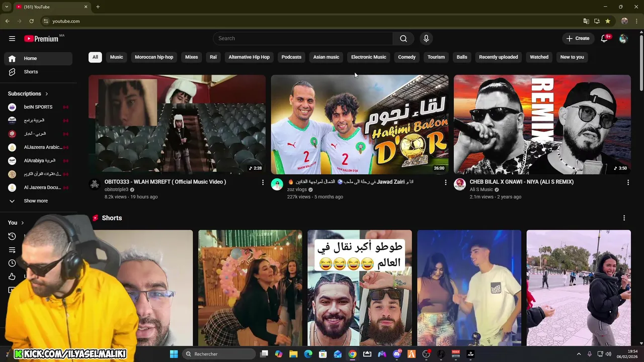Open beIN SPORTS subscription channel
The height and width of the screenshot is (362, 644).
tap(38, 107)
